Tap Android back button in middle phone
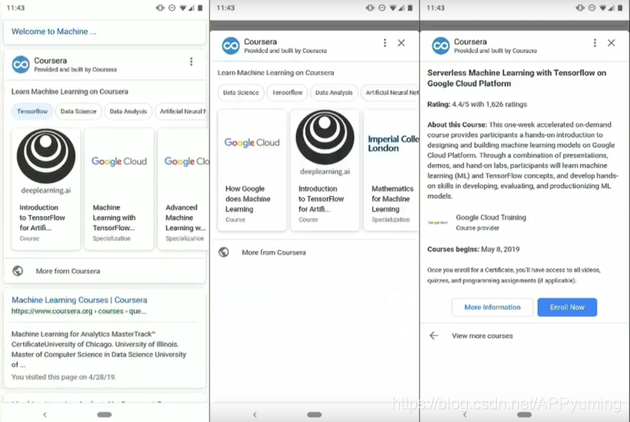 (255, 414)
